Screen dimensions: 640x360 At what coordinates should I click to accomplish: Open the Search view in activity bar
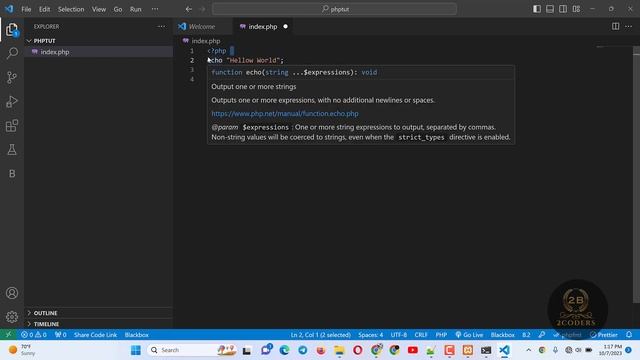[12, 53]
